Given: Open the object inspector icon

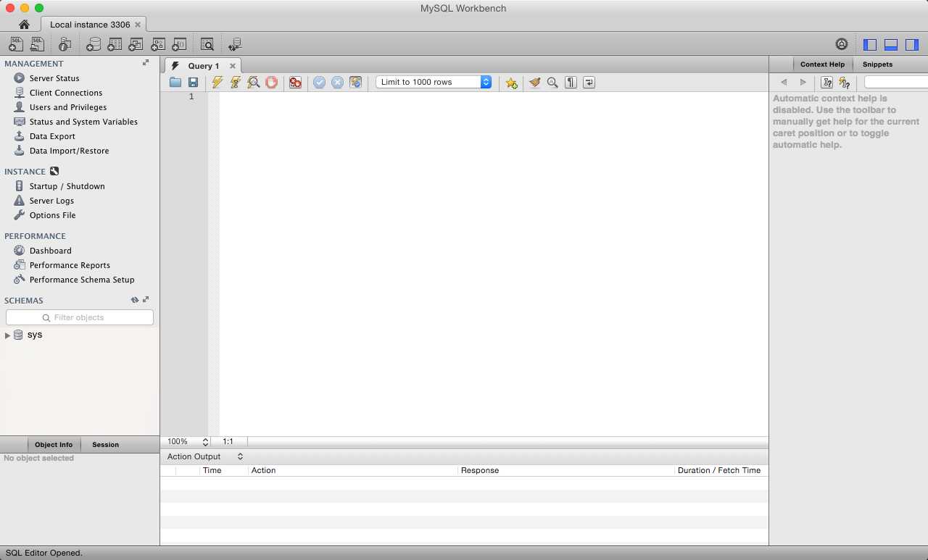Looking at the screenshot, I should point(65,44).
